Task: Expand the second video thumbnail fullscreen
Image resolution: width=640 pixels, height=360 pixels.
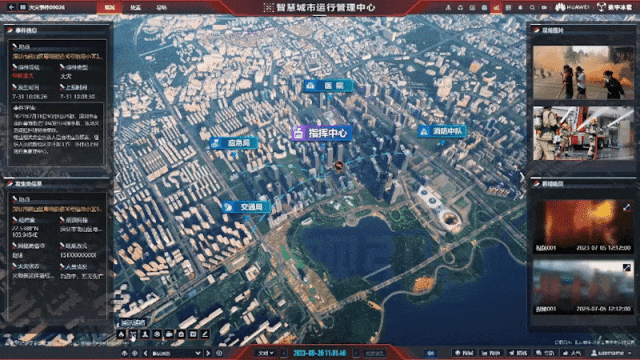Action: [x=626, y=268]
